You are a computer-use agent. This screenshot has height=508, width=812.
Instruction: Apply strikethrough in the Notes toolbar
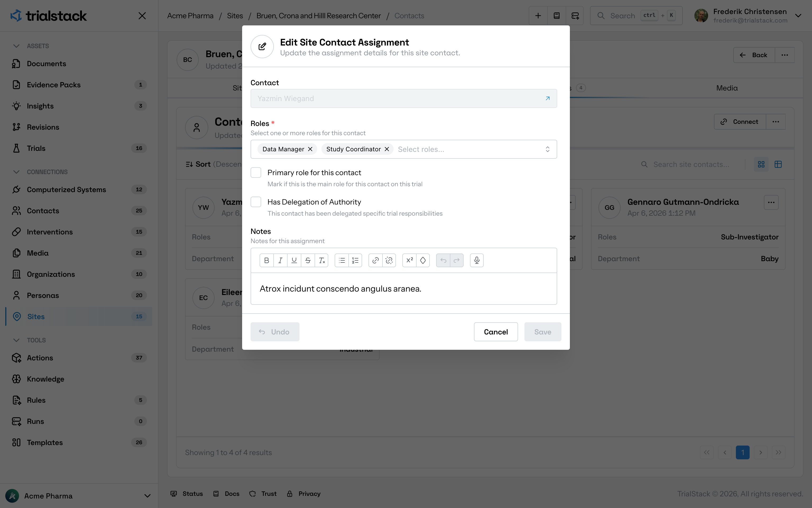pos(308,260)
